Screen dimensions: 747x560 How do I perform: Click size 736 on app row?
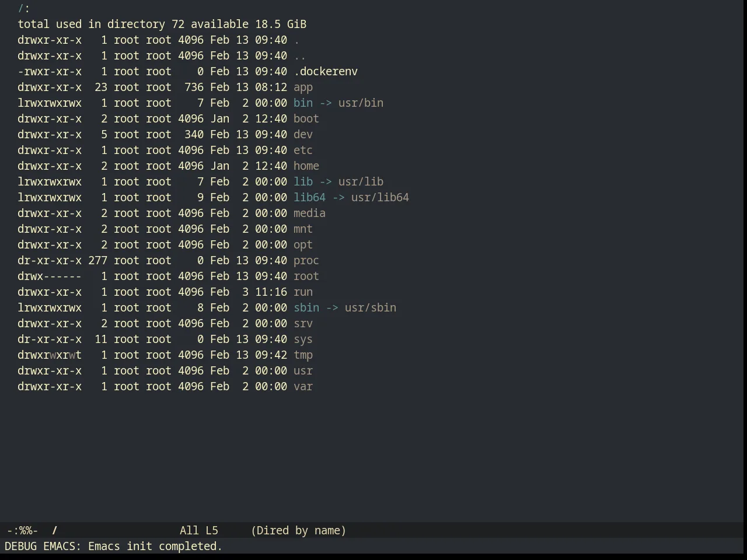194,87
